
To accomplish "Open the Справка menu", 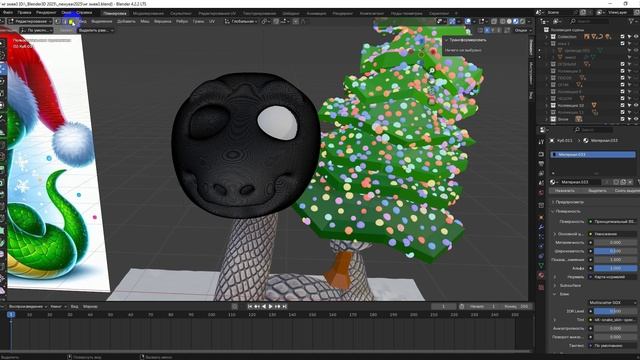I will [x=84, y=13].
